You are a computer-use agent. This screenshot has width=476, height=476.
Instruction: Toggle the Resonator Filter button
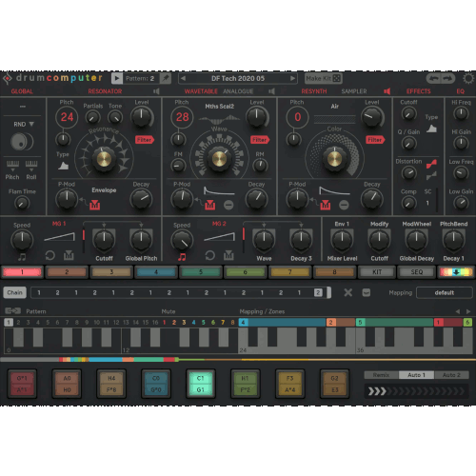coord(145,140)
